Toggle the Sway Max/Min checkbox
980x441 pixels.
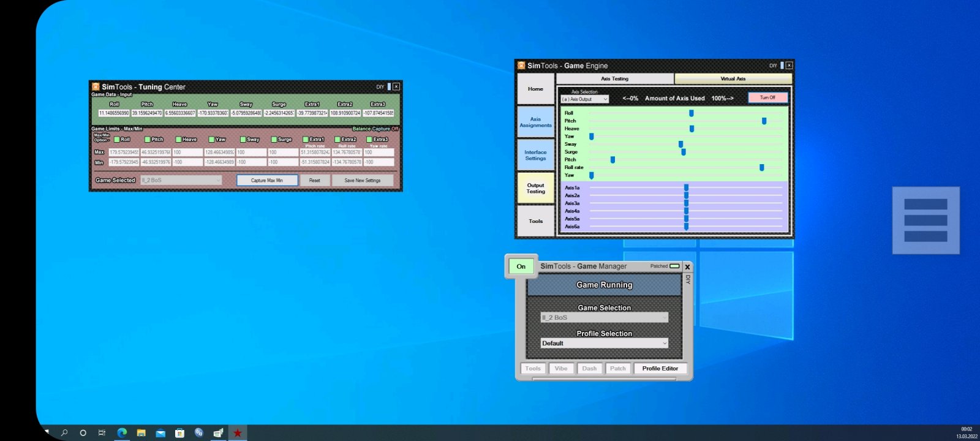coord(243,139)
